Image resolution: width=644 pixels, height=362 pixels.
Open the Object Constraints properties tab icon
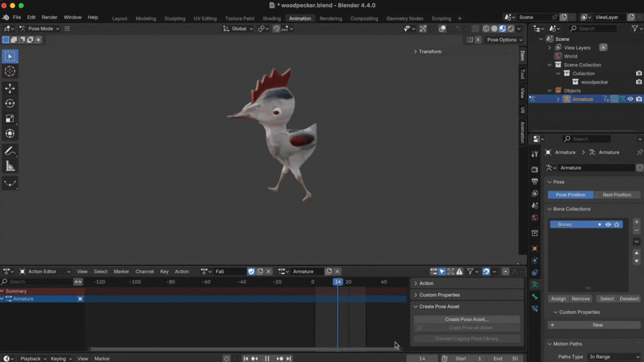(534, 273)
